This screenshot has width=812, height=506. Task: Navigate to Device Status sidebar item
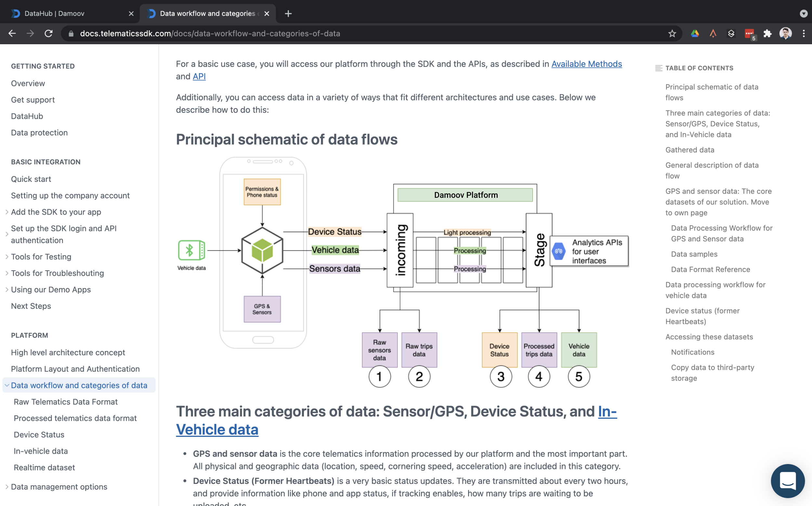click(38, 434)
